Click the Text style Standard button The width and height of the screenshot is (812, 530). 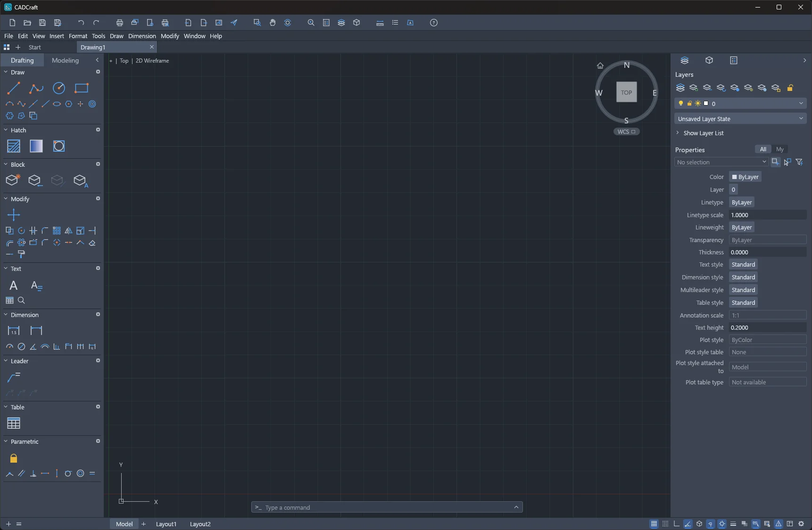[743, 264]
